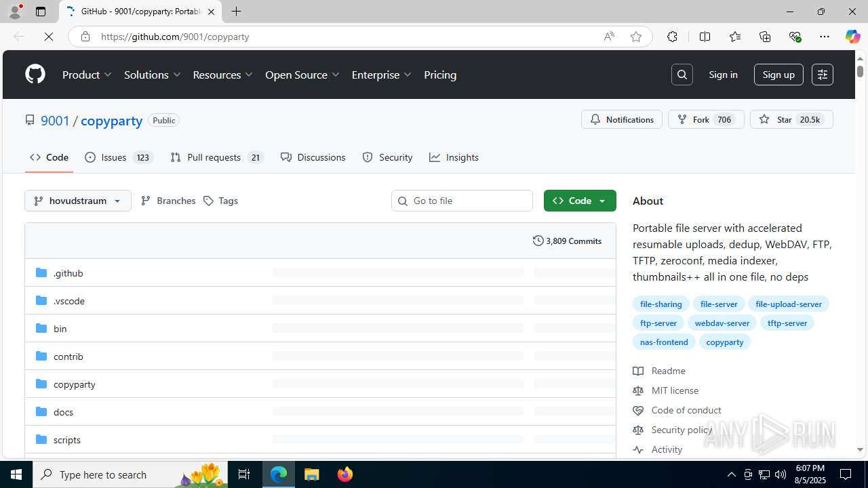
Task: Show hidden system tray icons
Action: coord(731,474)
